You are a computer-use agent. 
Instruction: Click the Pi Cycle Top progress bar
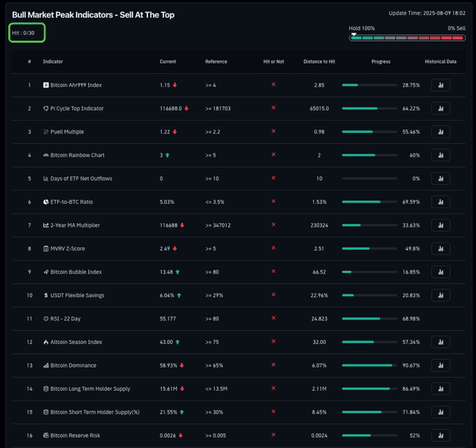[369, 108]
